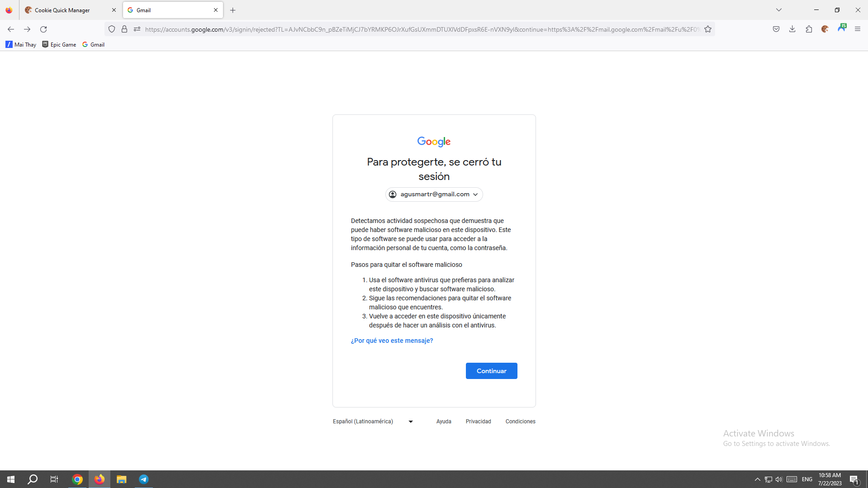Show hidden system tray icons

pyautogui.click(x=757, y=479)
